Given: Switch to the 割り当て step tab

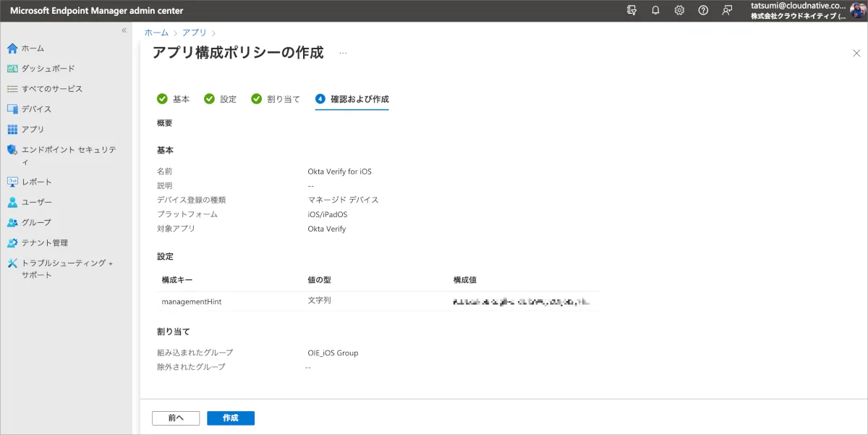Looking at the screenshot, I should [276, 99].
